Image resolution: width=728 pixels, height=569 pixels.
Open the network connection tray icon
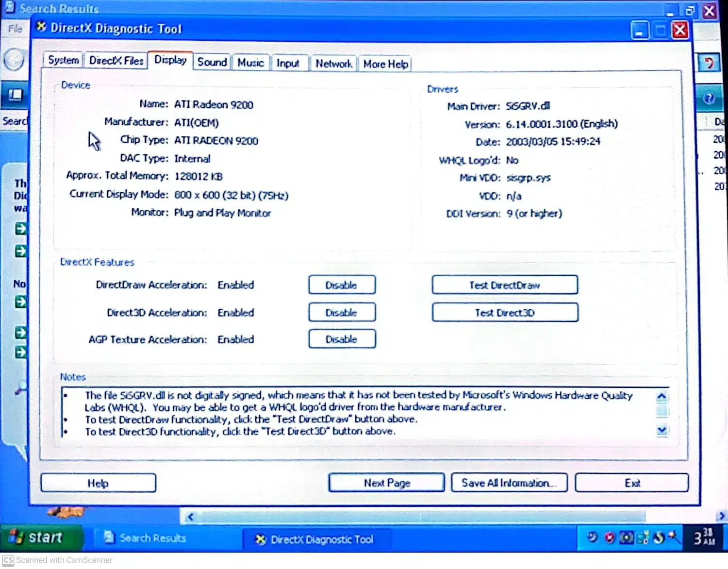tap(643, 538)
